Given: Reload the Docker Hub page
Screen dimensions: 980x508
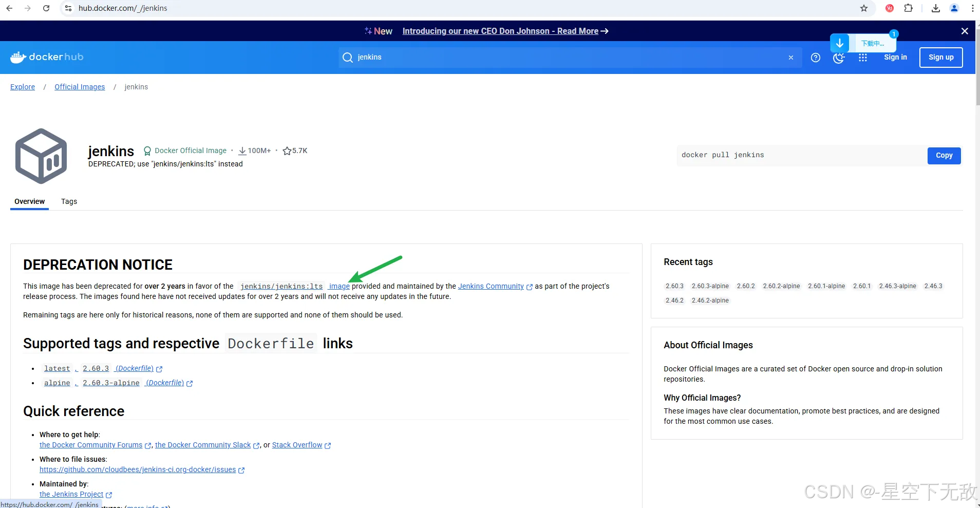Looking at the screenshot, I should 46,8.
